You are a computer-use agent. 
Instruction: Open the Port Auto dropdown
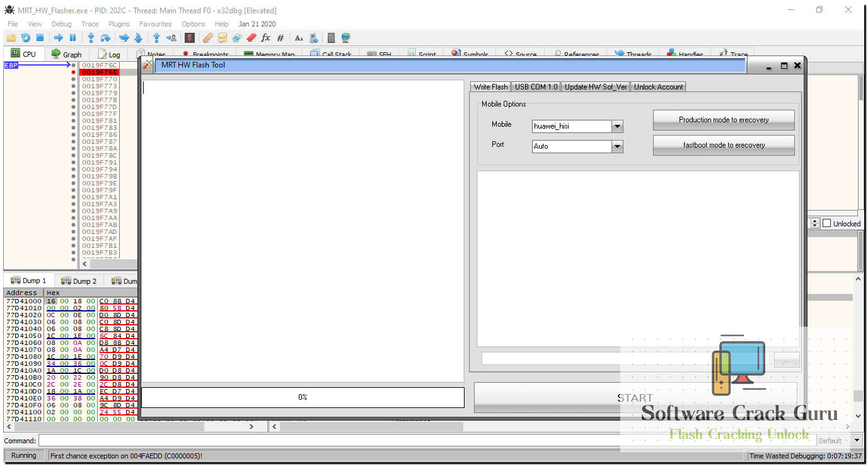(617, 146)
